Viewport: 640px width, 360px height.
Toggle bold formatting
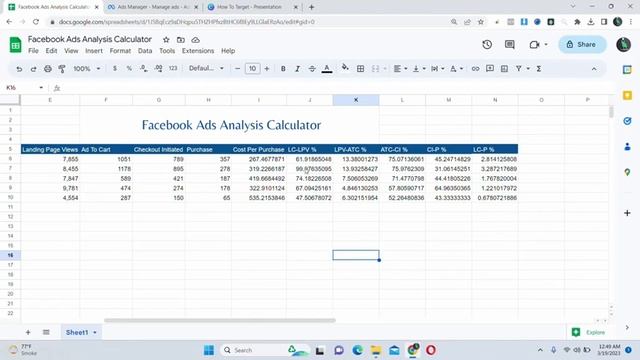(x=283, y=69)
